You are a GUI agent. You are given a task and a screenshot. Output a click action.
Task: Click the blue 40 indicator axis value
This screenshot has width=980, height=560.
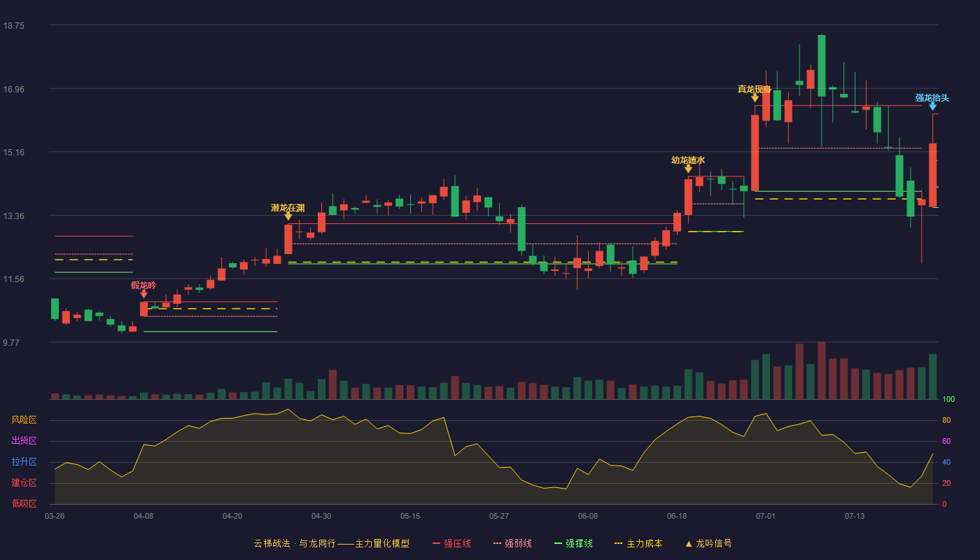(946, 462)
